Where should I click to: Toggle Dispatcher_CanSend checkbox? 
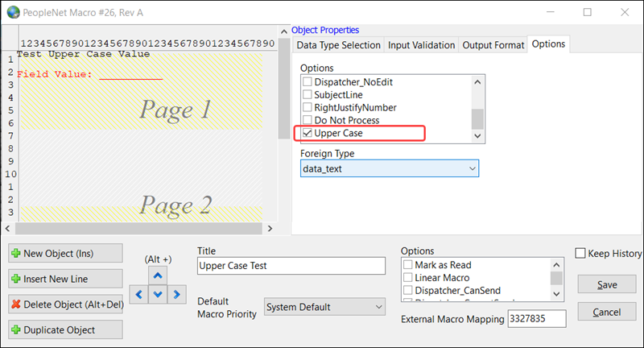tap(408, 290)
